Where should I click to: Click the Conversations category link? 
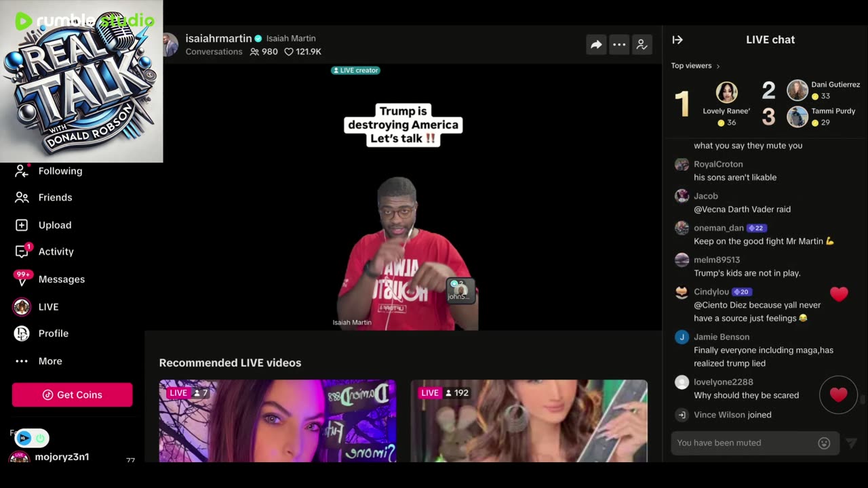214,52
